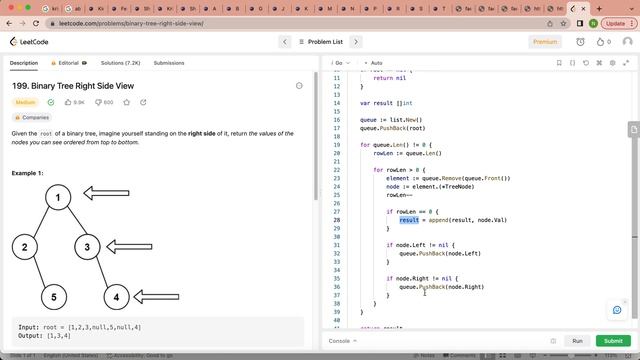640x360 pixels.
Task: Click the green Chrome profile avatar
Action: click(593, 24)
